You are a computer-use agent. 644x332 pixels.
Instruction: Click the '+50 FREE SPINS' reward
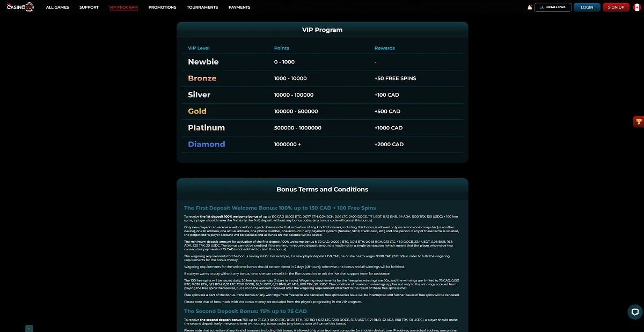pyautogui.click(x=396, y=78)
